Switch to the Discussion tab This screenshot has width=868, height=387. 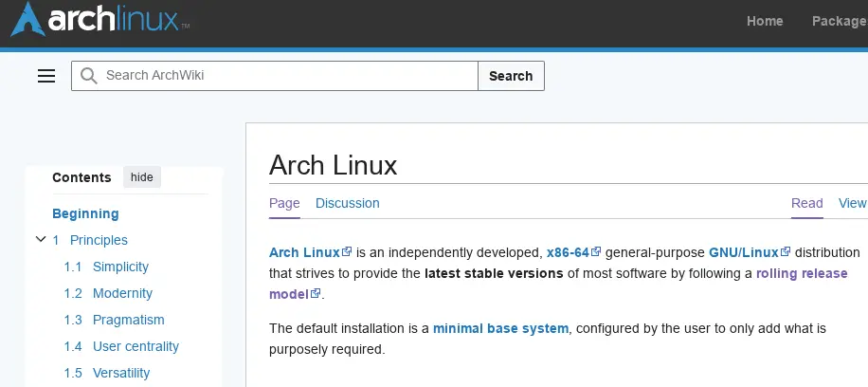pos(347,203)
